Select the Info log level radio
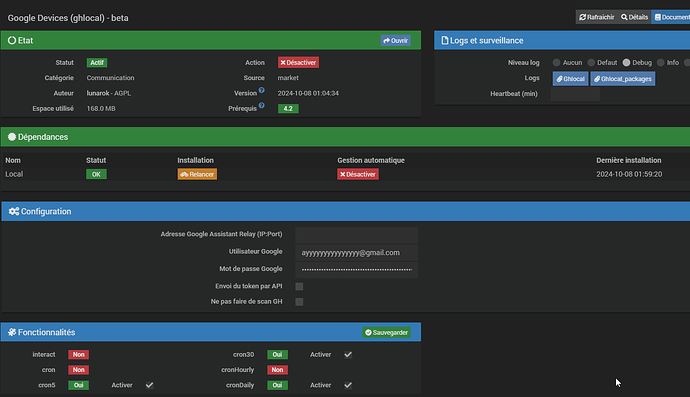The width and height of the screenshot is (690, 397). click(661, 62)
